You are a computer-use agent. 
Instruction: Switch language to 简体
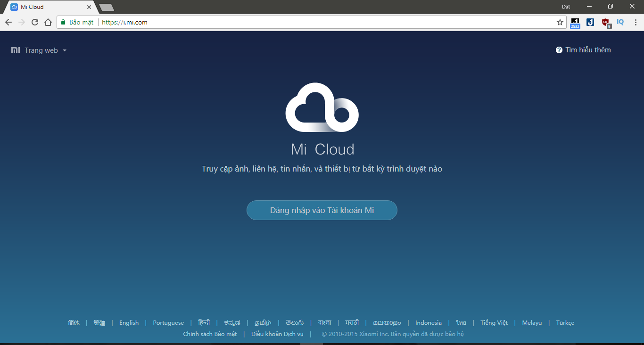pyautogui.click(x=74, y=323)
